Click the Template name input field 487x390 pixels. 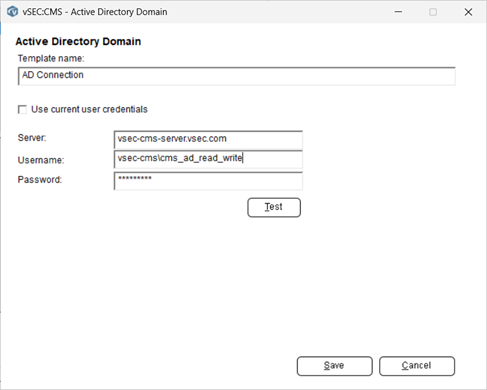point(237,76)
